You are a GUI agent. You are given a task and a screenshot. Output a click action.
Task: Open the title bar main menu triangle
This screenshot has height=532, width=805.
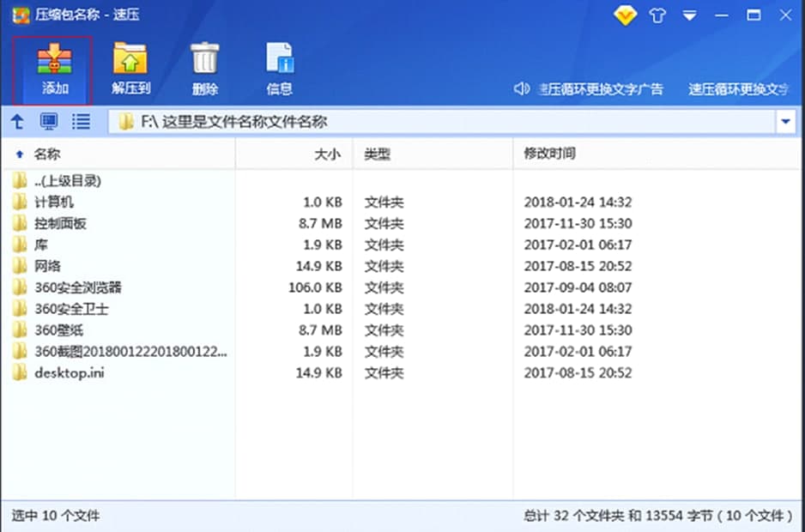pyautogui.click(x=689, y=15)
